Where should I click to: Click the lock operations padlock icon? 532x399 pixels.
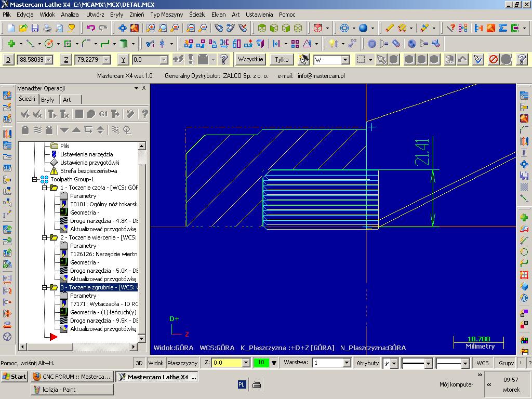click(25, 130)
